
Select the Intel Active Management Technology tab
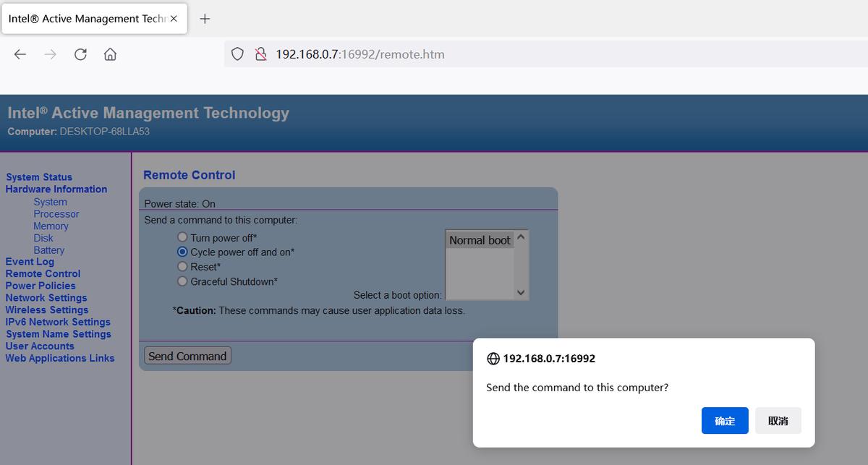[94, 19]
